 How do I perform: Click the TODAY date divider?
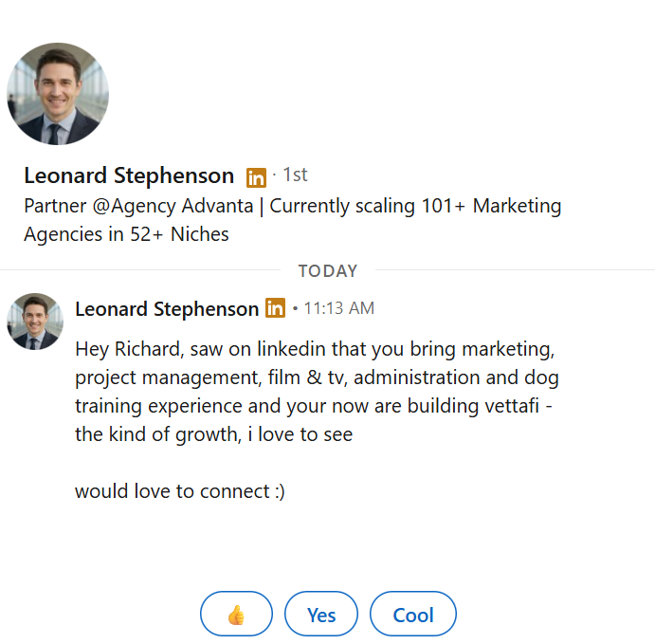tap(328, 270)
